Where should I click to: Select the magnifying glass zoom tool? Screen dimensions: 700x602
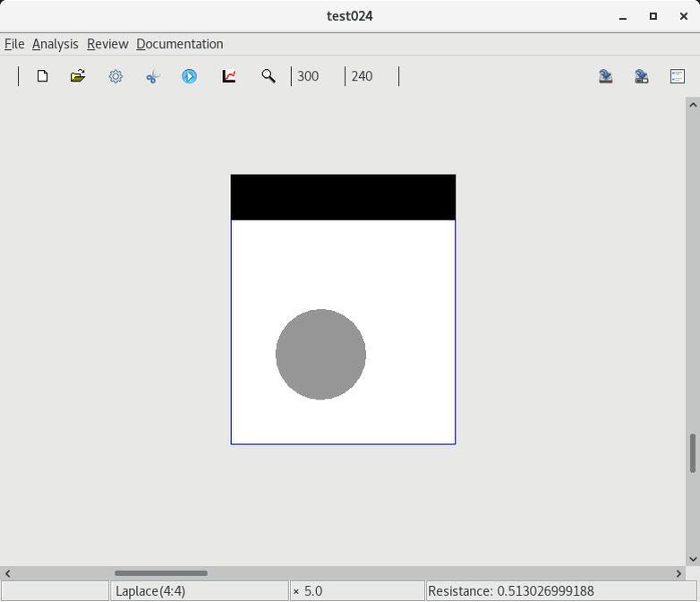268,76
